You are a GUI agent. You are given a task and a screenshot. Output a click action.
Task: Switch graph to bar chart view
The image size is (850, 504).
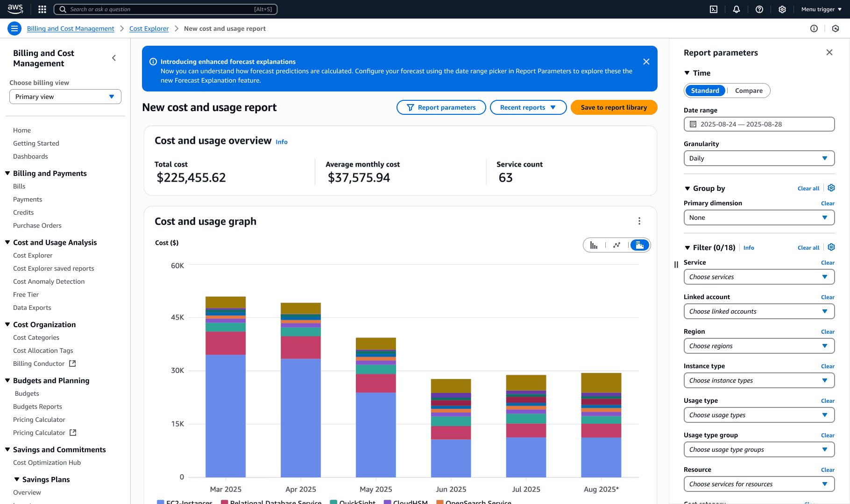click(x=594, y=245)
